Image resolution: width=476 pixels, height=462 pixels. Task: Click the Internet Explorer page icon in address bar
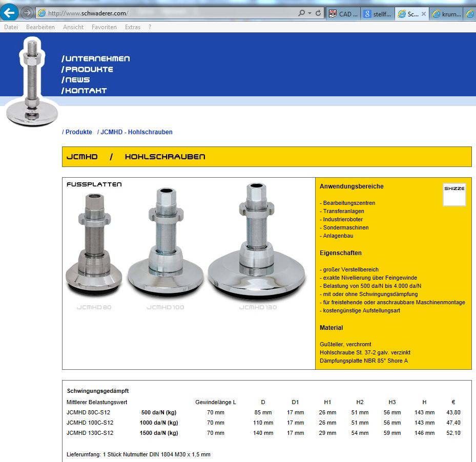[42, 13]
